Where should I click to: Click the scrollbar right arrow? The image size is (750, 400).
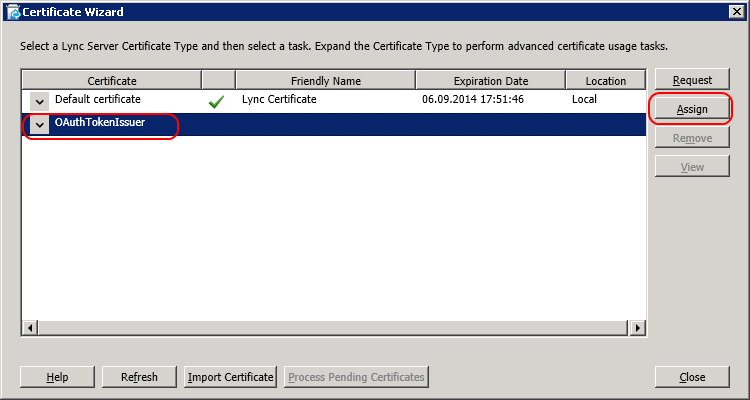[x=637, y=328]
